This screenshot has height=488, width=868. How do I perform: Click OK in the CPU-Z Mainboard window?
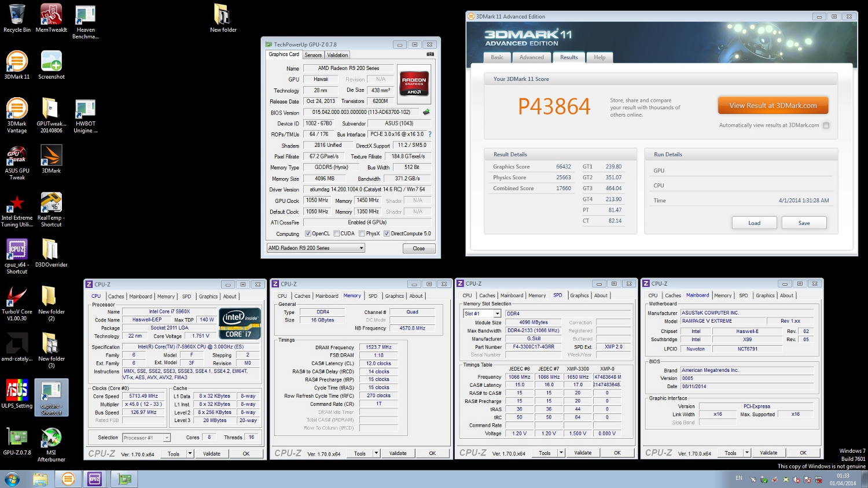coord(803,453)
